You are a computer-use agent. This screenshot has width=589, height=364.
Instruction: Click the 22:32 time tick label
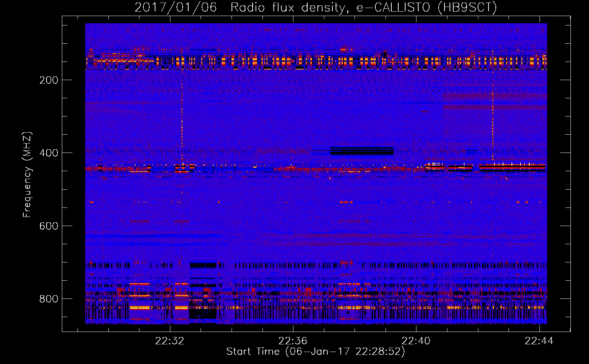(x=170, y=341)
